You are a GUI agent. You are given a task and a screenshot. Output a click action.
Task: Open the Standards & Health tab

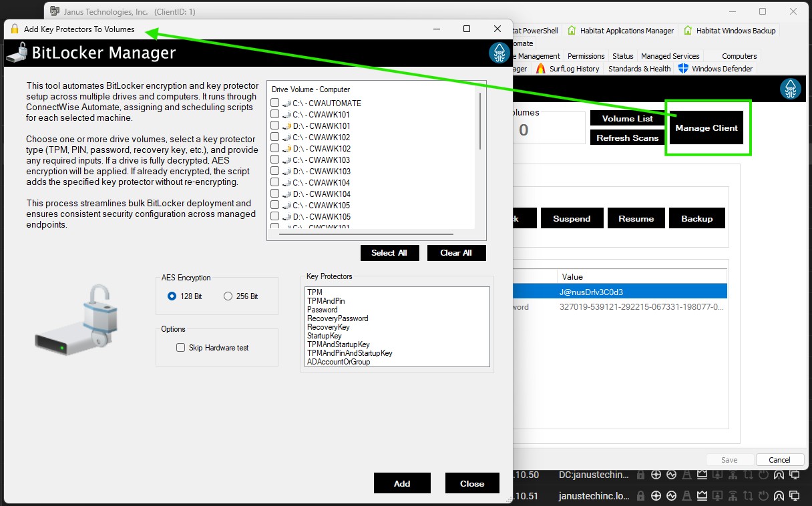coord(638,68)
